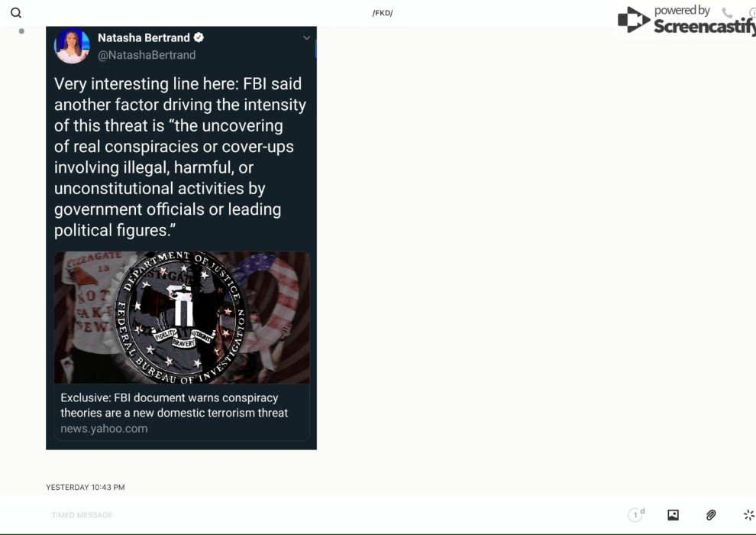Click the Natasha Bertrand display name
Screen dimensions: 756x535
[x=144, y=37]
